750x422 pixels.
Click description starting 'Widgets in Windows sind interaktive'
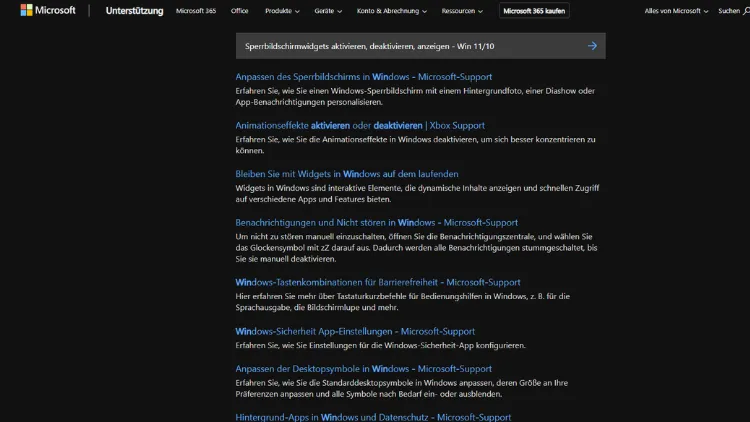click(417, 194)
